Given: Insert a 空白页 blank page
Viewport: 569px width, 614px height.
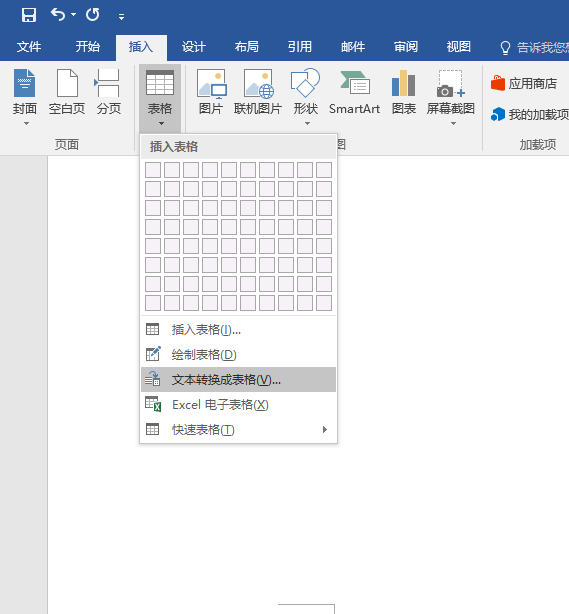Looking at the screenshot, I should [x=67, y=92].
